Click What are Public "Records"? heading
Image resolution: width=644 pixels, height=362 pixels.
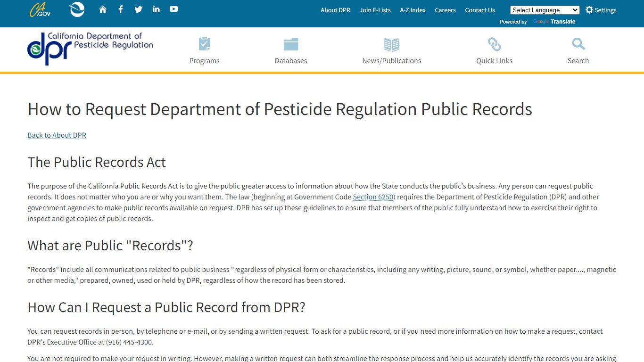tap(110, 246)
